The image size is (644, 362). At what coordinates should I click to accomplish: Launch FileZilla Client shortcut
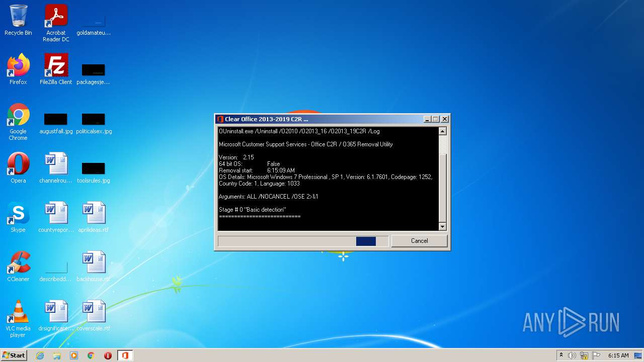tap(56, 69)
